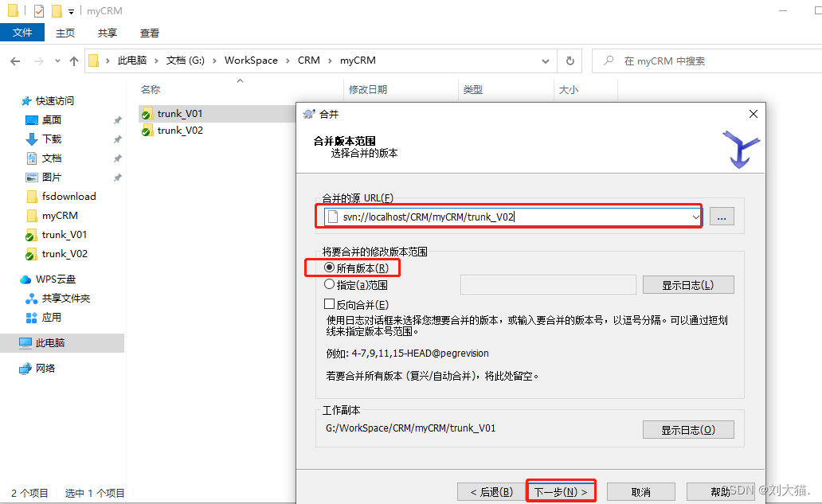
Task: Click the properties checkmark quick-access icon
Action: point(39,10)
